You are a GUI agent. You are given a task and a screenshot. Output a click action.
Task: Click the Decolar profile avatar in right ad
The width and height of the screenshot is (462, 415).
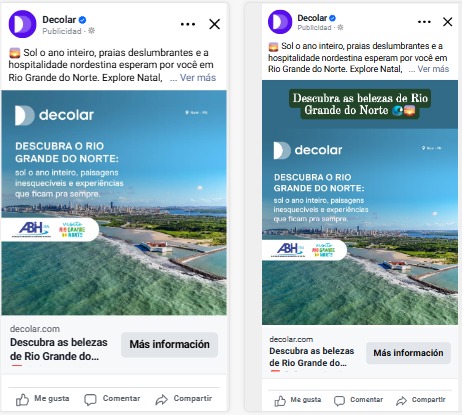(x=280, y=22)
